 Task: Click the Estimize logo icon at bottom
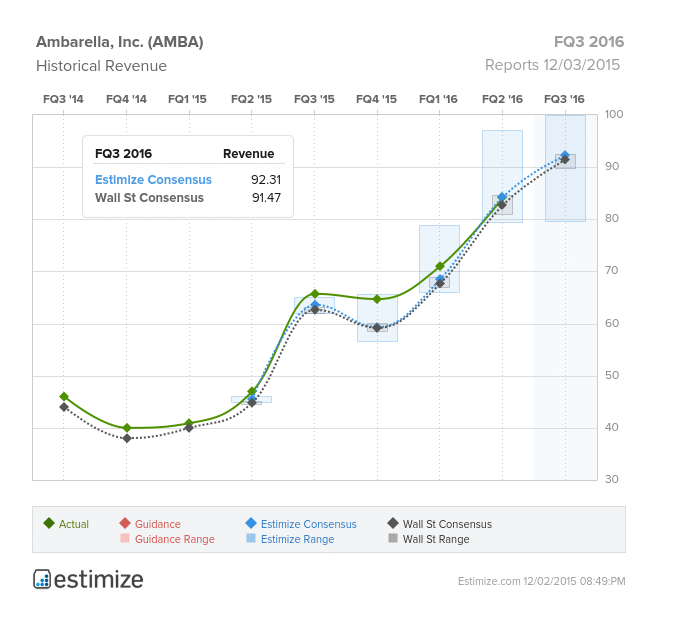42,579
